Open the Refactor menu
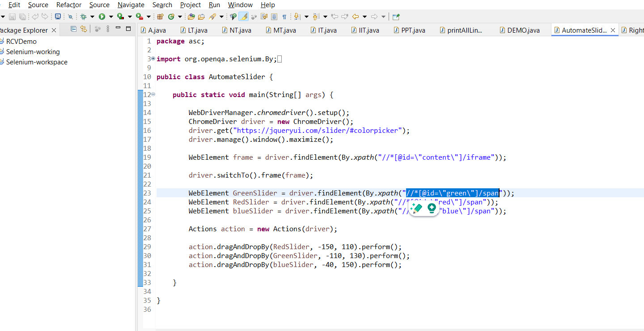Image resolution: width=644 pixels, height=331 pixels. click(x=68, y=5)
